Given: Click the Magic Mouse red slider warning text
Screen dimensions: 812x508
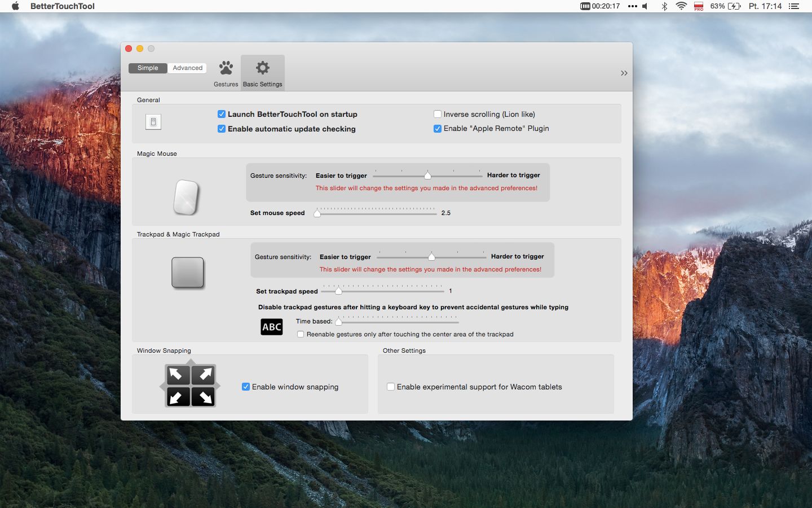Looking at the screenshot, I should pos(426,188).
